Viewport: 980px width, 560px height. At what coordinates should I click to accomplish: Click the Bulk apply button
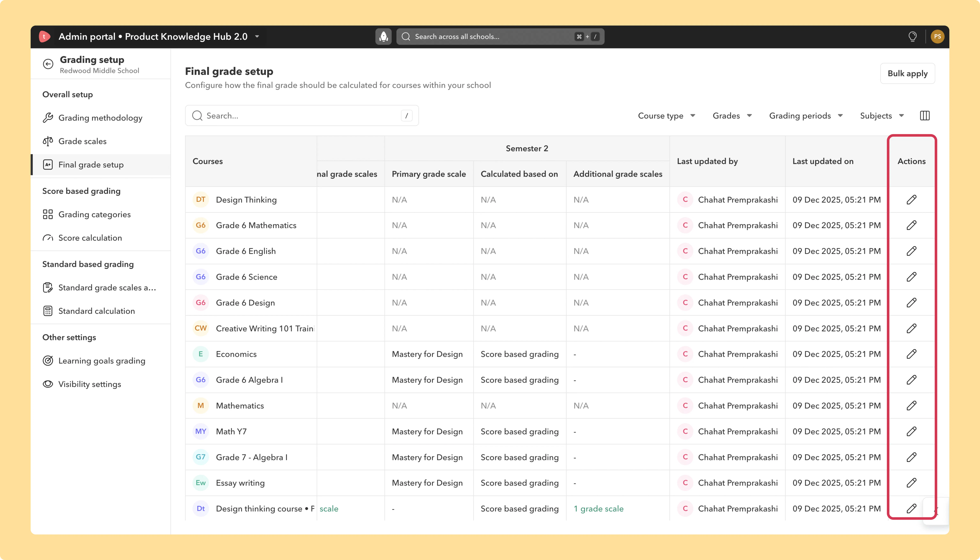click(x=907, y=73)
